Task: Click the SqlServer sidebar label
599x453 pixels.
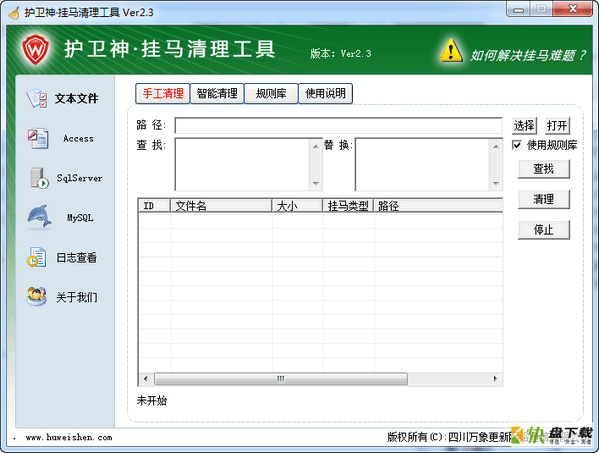Action: (79, 178)
